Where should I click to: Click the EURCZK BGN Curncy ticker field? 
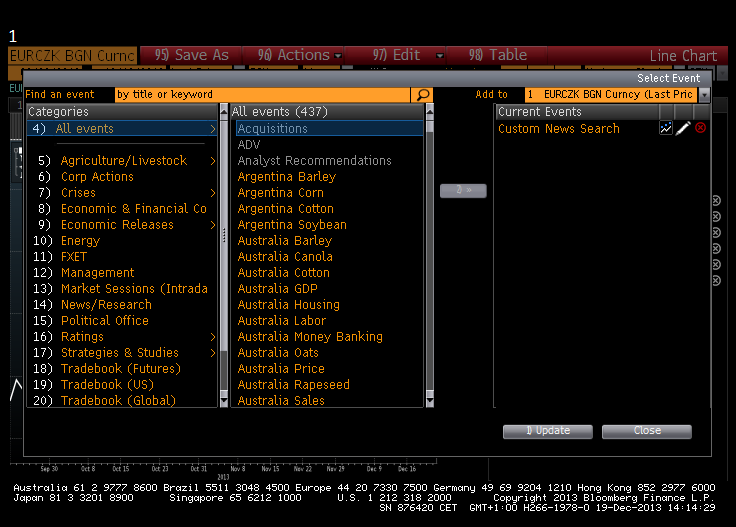(73, 55)
